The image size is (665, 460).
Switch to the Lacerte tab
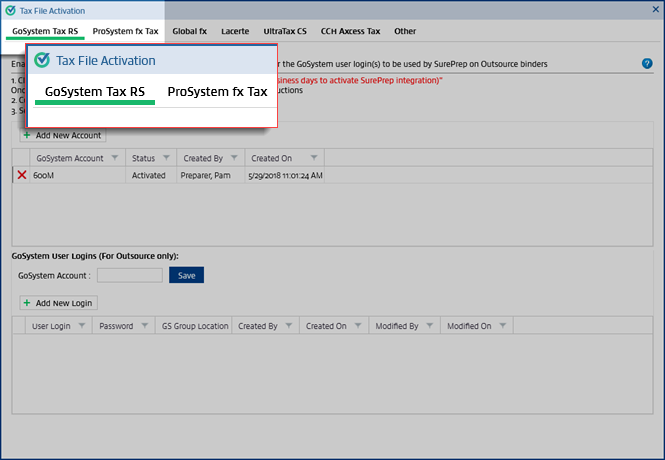pyautogui.click(x=238, y=31)
